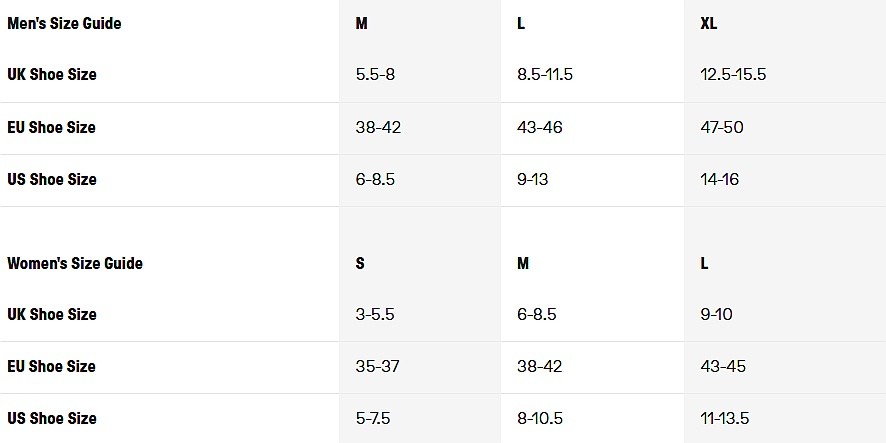Click the women's US size 11-13.5 cell

pos(725,418)
